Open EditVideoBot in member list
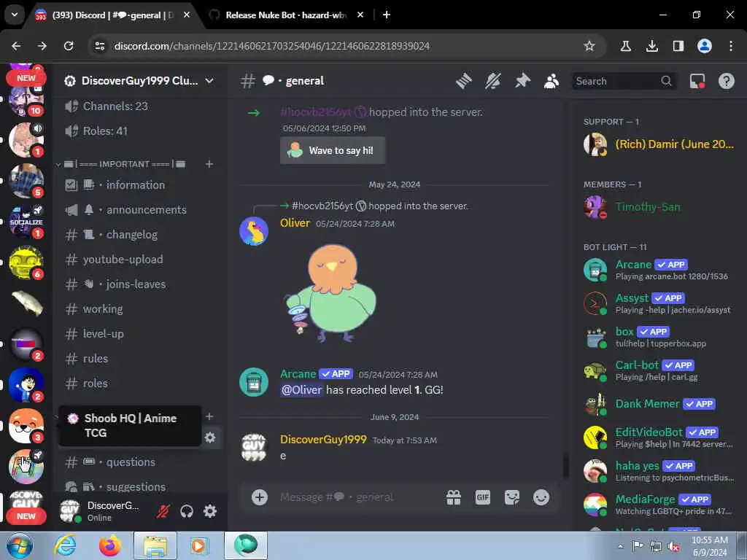The height and width of the screenshot is (560, 747). click(659, 437)
